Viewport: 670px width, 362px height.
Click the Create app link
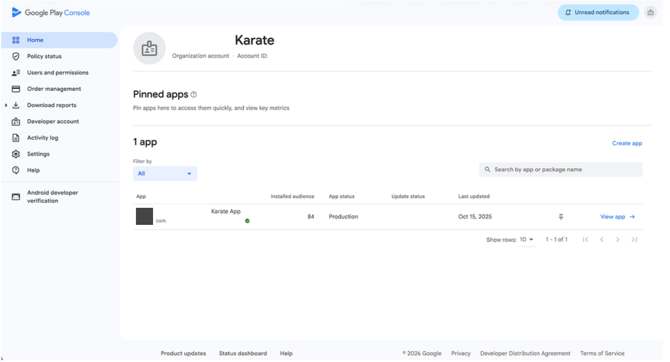pyautogui.click(x=627, y=143)
